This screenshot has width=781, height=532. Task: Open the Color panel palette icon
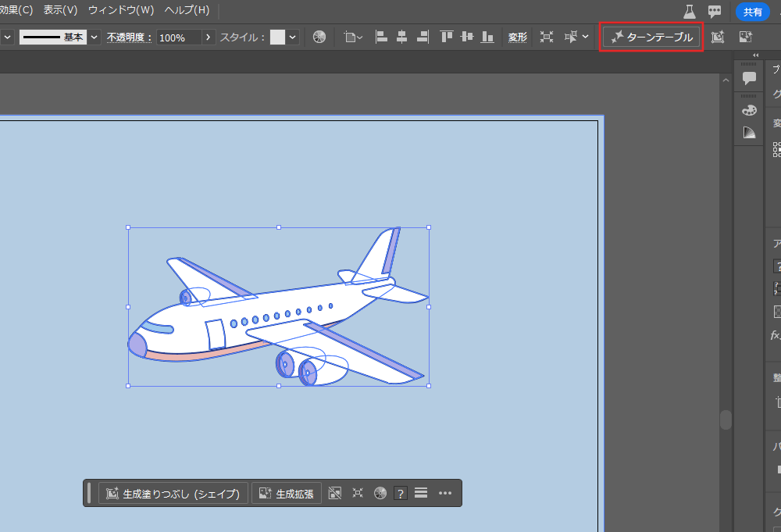tap(749, 110)
